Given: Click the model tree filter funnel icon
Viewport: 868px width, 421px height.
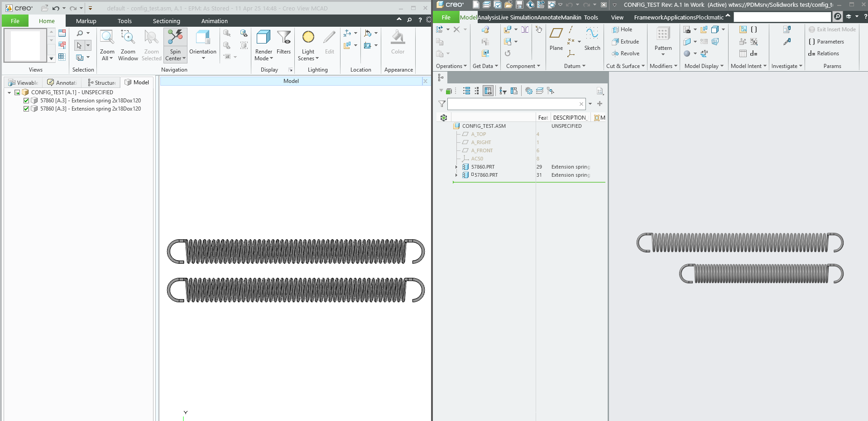Looking at the screenshot, I should click(x=442, y=104).
